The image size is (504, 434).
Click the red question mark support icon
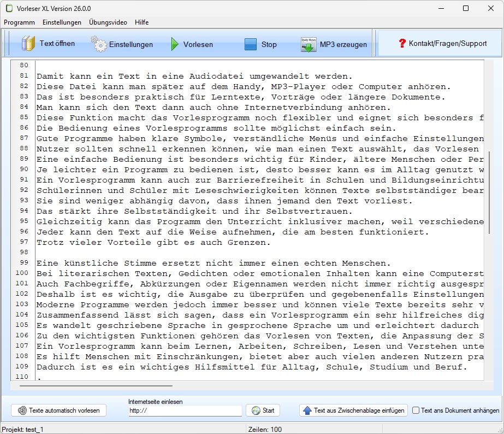402,43
